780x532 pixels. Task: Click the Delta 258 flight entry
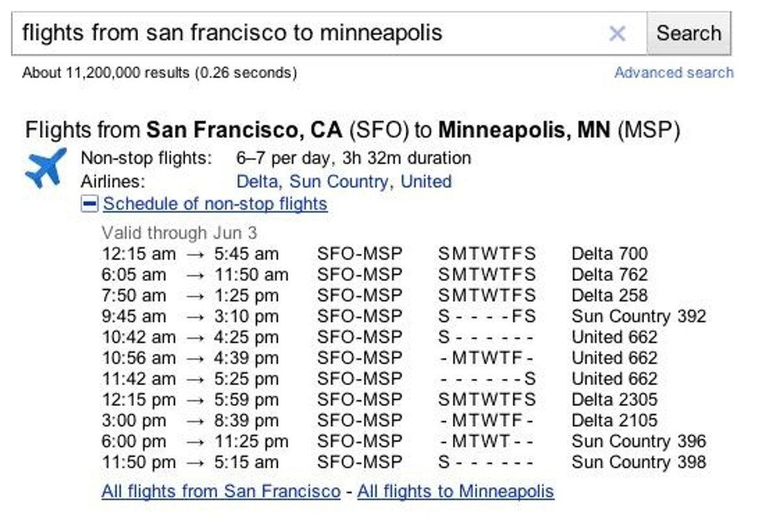(610, 296)
